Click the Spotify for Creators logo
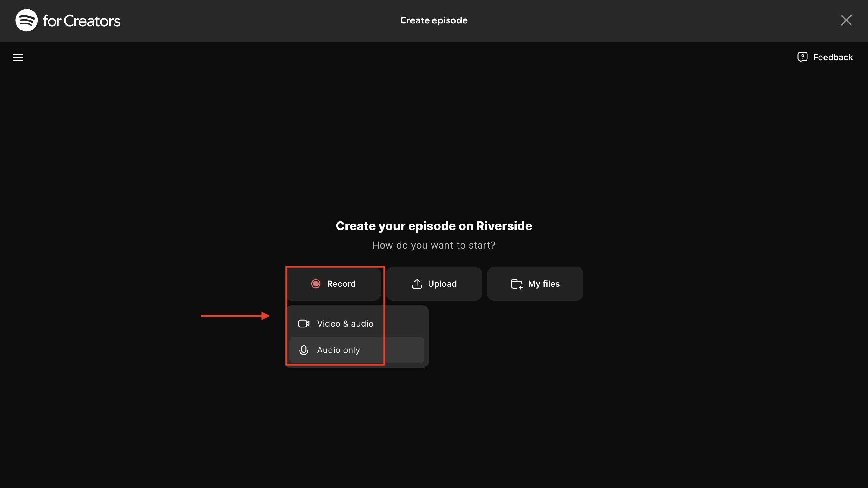Screen dimensions: 868x488 click(68, 20)
